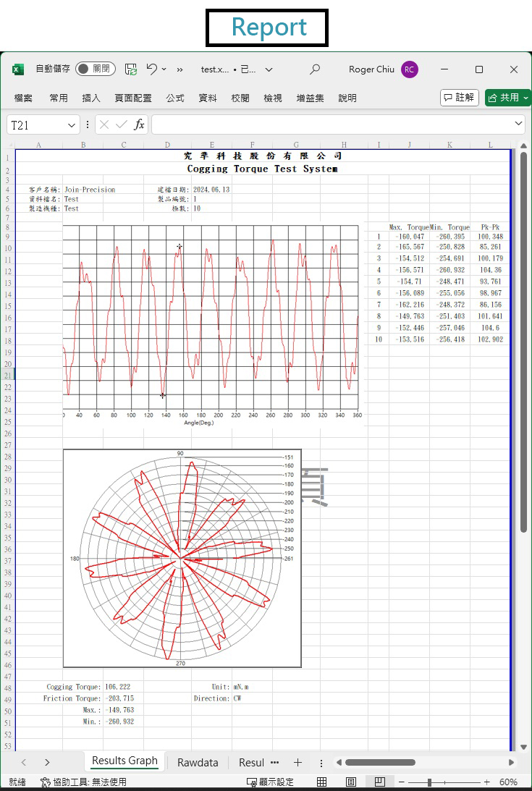Click the vertical scrollbar thumb
532x791 pixels.
(x=523, y=342)
